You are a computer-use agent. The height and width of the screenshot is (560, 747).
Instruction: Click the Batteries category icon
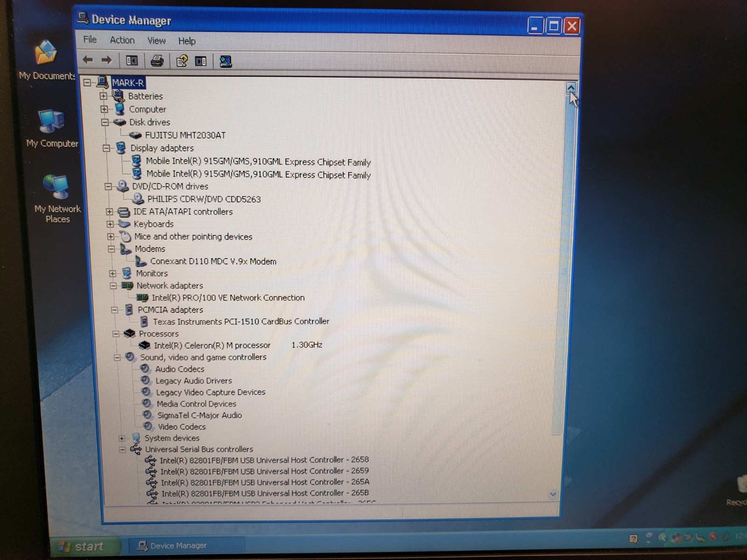(119, 96)
